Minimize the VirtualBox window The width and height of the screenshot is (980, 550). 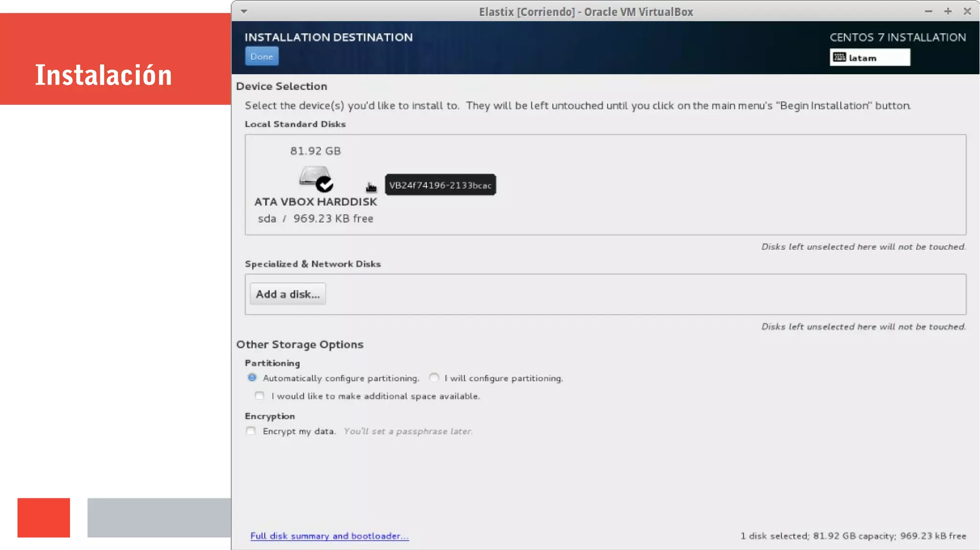928,11
